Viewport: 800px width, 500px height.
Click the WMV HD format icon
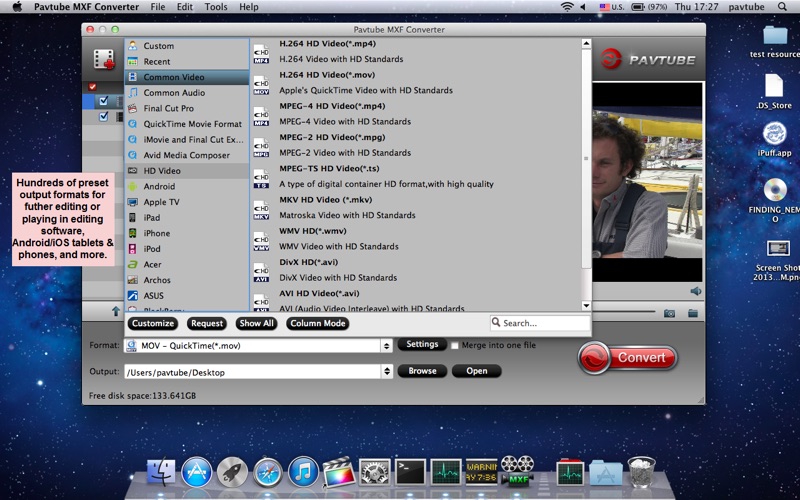(261, 241)
